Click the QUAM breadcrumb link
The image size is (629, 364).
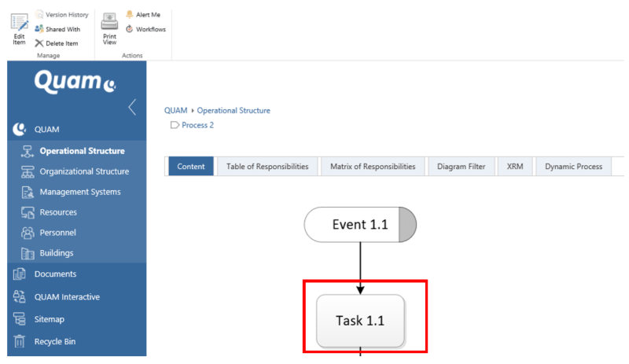(x=175, y=111)
